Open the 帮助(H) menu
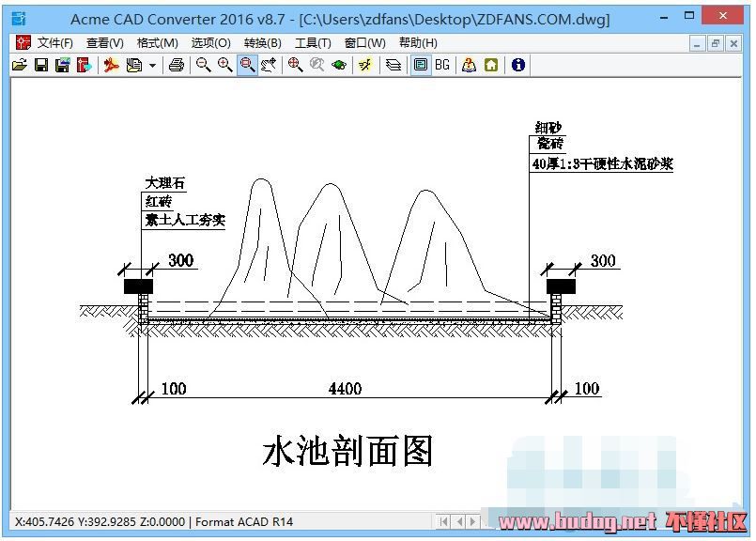This screenshot has height=541, width=756. [418, 43]
